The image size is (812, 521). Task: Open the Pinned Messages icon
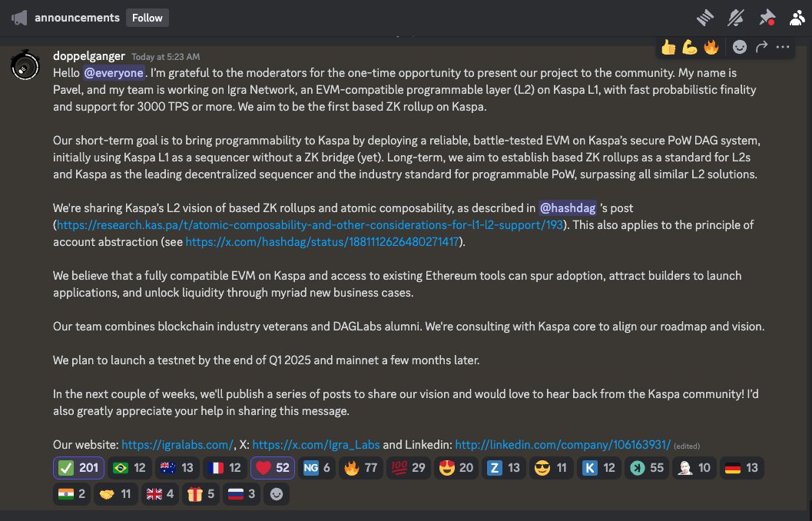766,17
